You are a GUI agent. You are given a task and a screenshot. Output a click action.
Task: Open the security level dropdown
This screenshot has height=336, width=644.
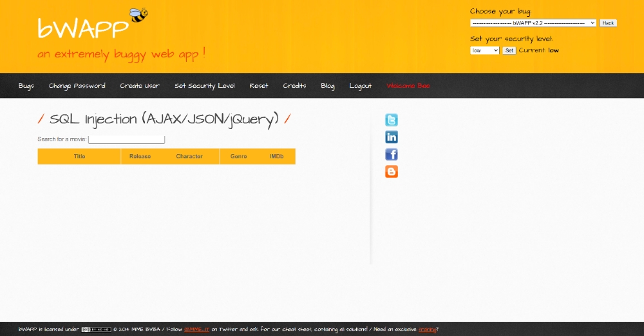pyautogui.click(x=485, y=50)
